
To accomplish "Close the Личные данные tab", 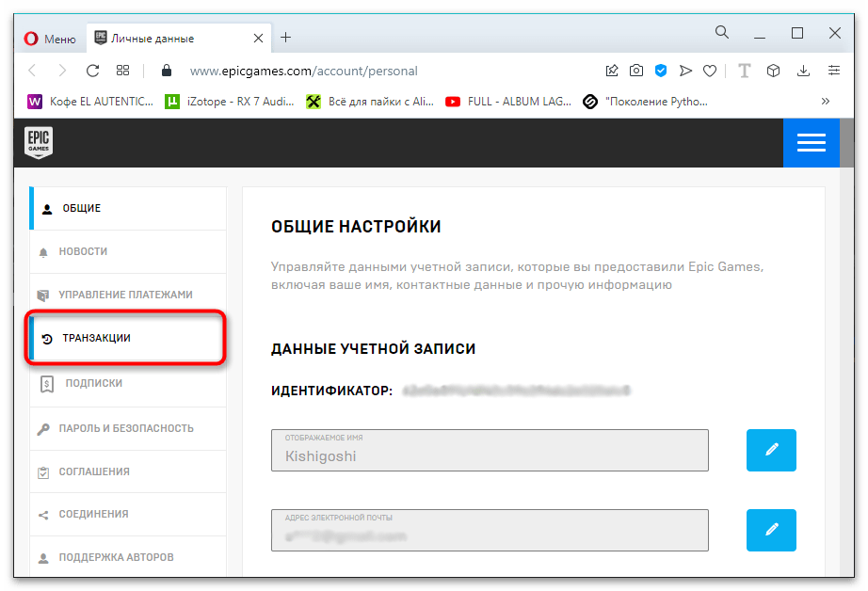I will (x=258, y=39).
